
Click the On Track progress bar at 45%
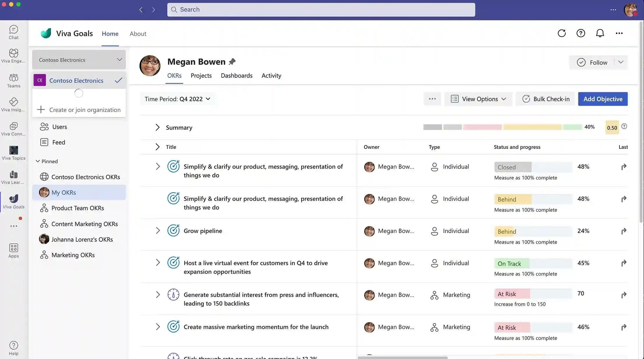click(533, 263)
